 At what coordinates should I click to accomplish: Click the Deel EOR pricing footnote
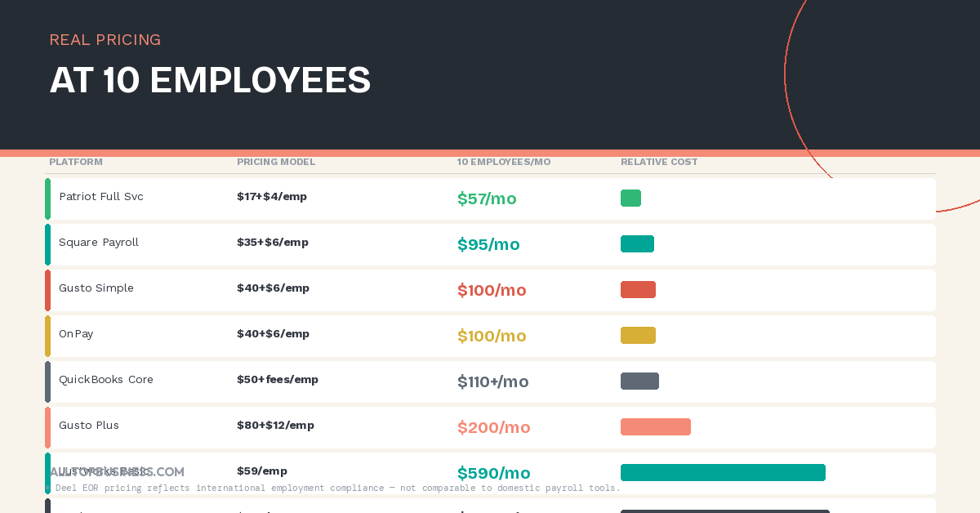pyautogui.click(x=333, y=488)
